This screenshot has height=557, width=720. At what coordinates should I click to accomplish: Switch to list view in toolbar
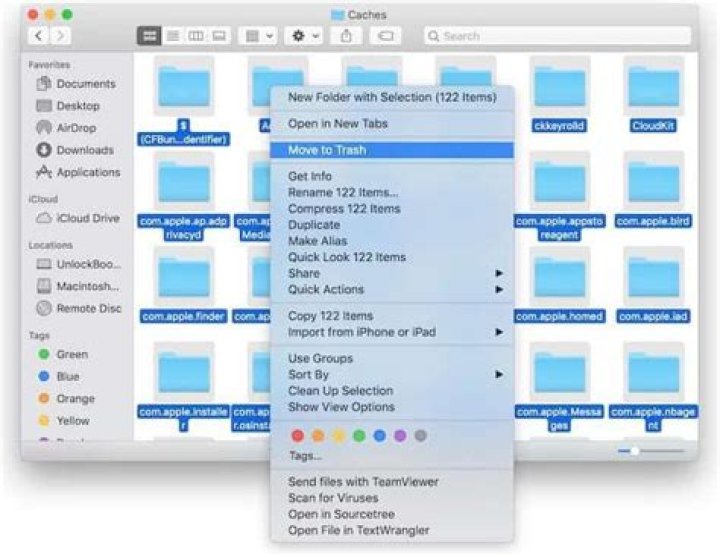[x=173, y=36]
